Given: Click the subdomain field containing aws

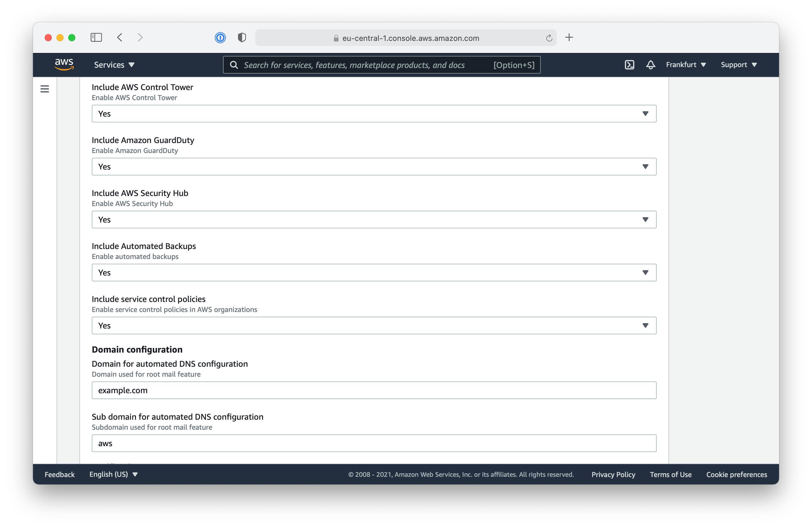Looking at the screenshot, I should click(374, 443).
